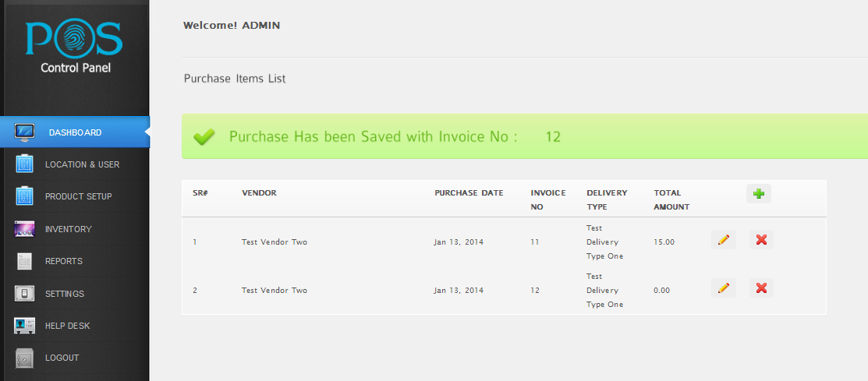This screenshot has height=381, width=868.
Task: Click the Dashboard monitor icon
Action: coord(25,132)
